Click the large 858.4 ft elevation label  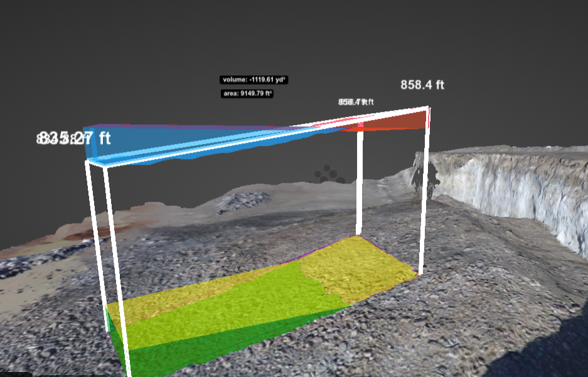click(x=422, y=85)
